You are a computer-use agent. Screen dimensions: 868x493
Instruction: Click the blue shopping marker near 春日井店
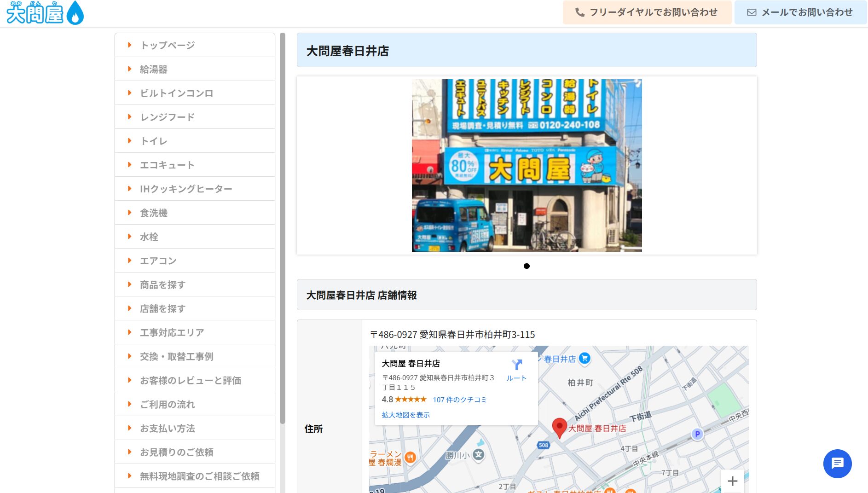click(x=584, y=358)
